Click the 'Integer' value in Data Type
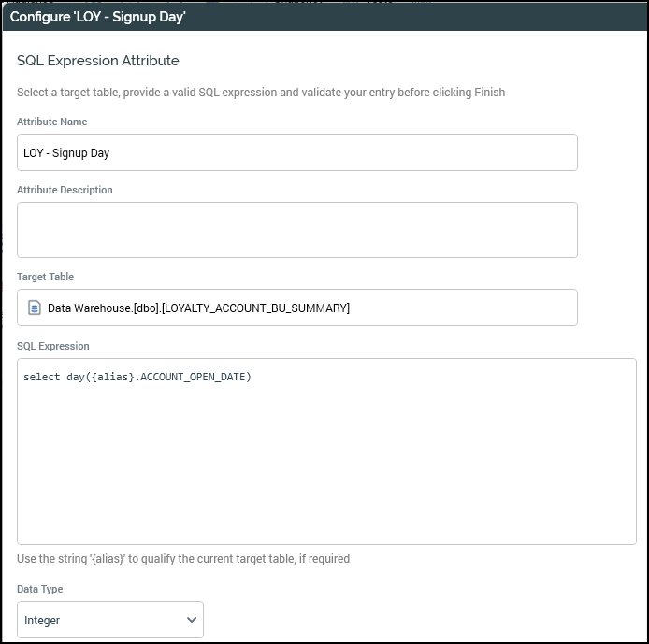This screenshot has width=649, height=644. tap(42, 620)
